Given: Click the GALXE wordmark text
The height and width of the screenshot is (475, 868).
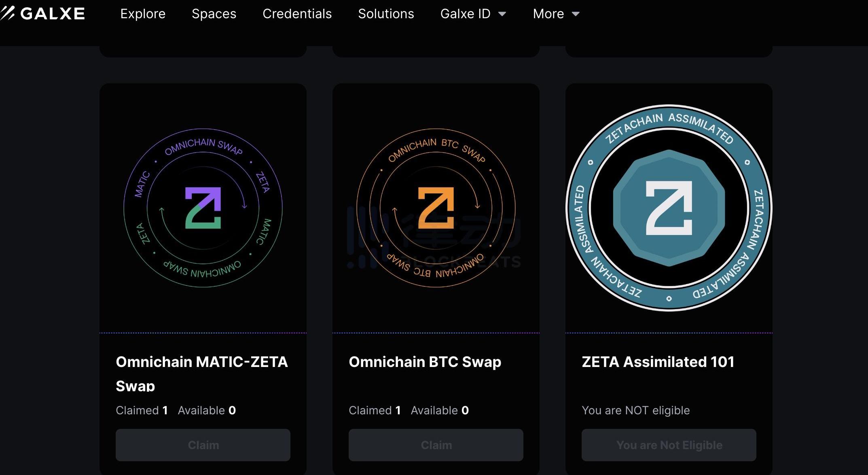Looking at the screenshot, I should [53, 14].
